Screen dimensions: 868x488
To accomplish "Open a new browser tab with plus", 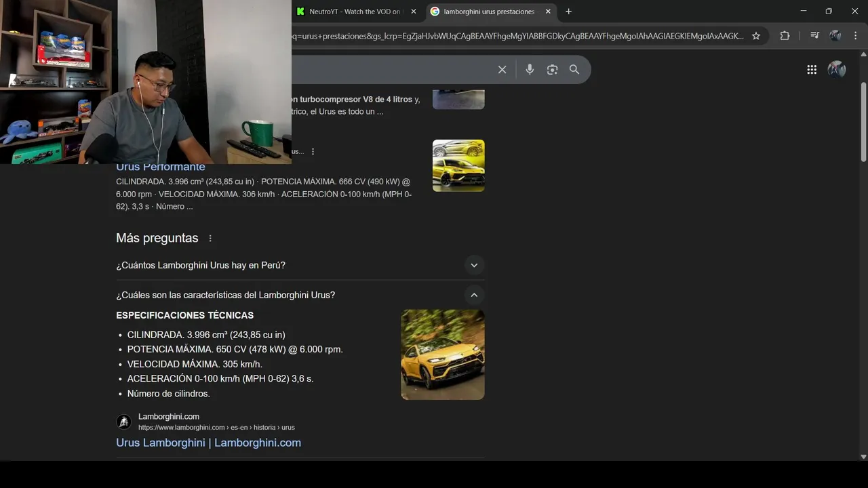I will pyautogui.click(x=568, y=12).
